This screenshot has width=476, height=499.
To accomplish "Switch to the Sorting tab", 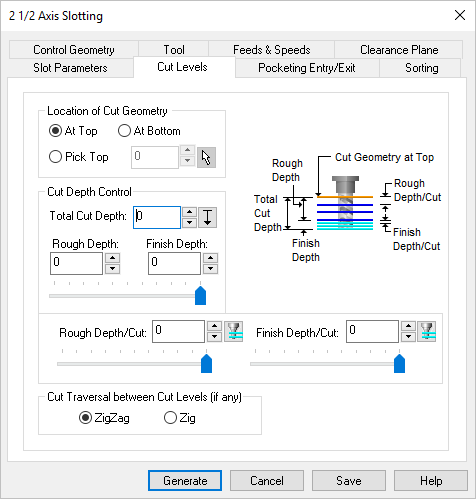I will (421, 68).
